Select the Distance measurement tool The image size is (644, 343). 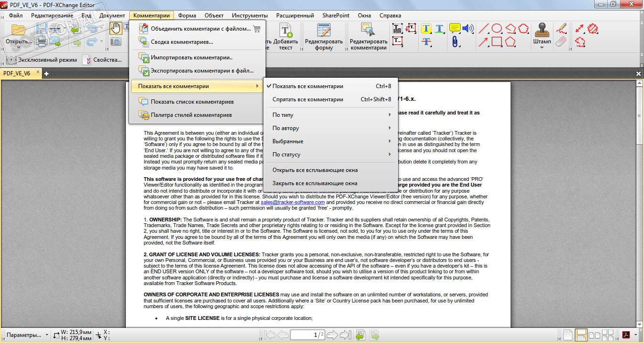click(580, 29)
